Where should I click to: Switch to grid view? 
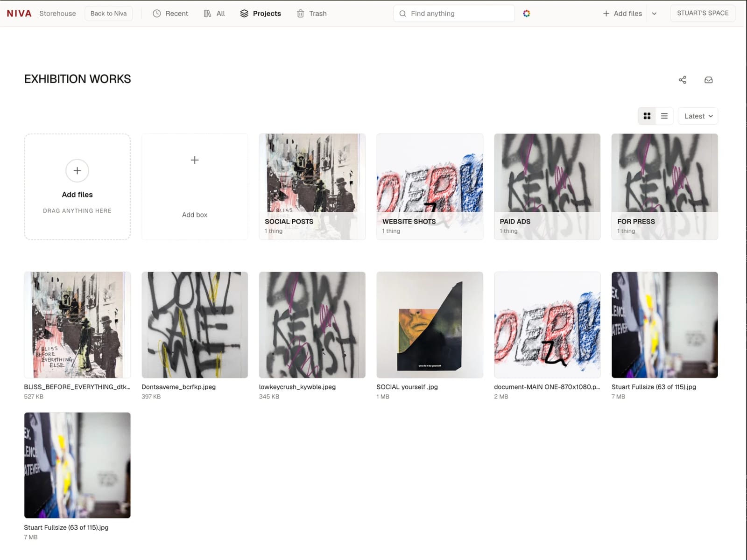647,116
